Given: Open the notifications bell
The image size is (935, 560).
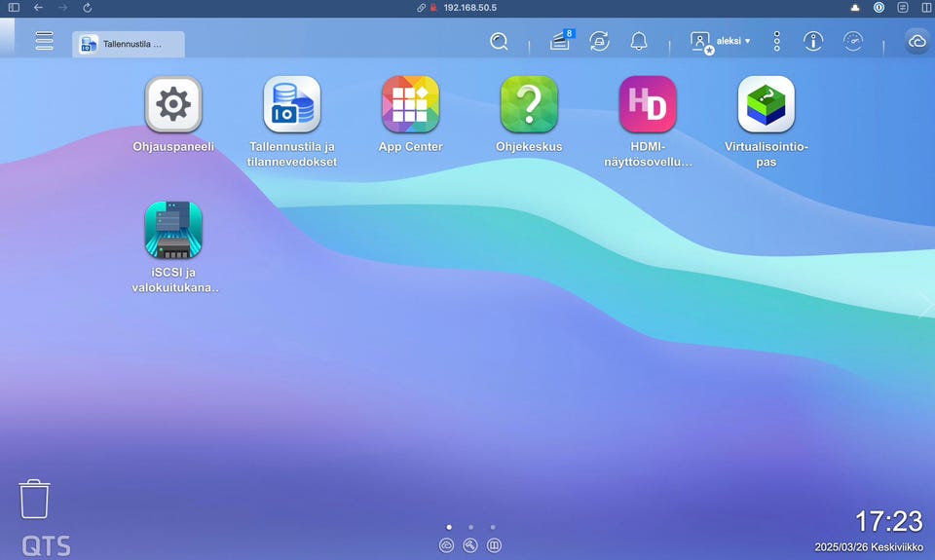Looking at the screenshot, I should (x=639, y=42).
